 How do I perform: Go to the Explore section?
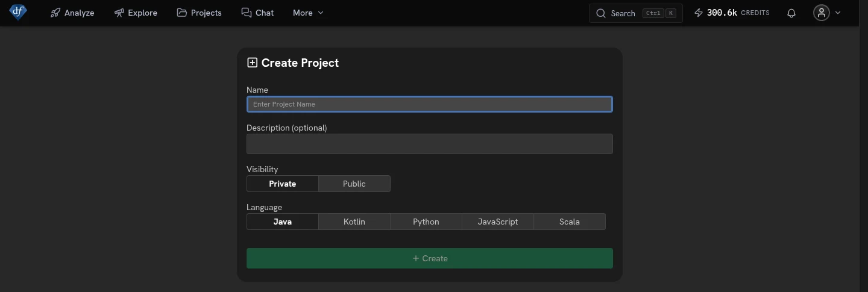click(x=136, y=13)
